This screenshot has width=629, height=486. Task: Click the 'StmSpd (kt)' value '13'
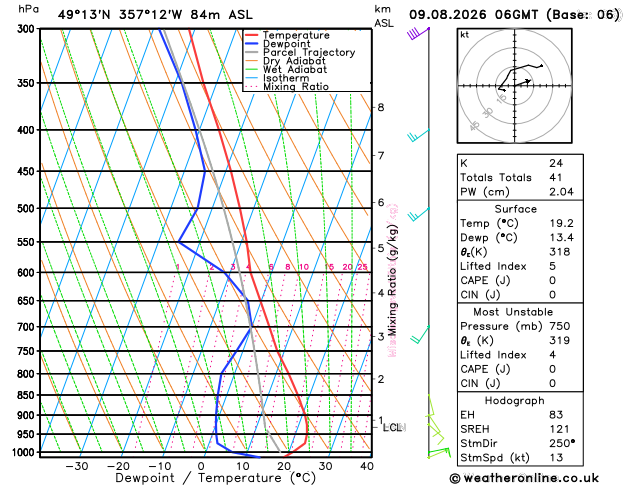(x=556, y=458)
